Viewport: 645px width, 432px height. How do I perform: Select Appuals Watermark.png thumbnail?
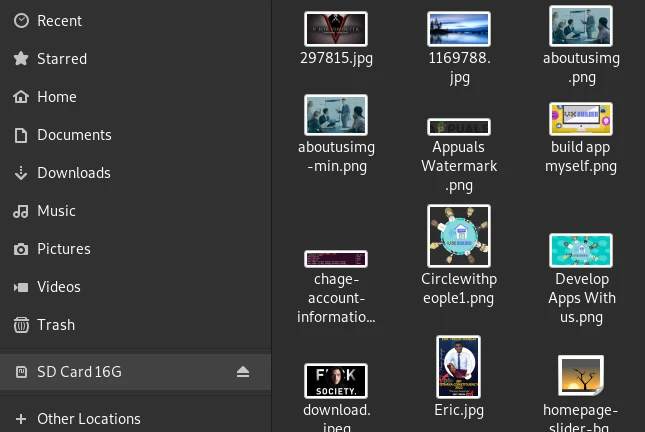pos(459,127)
